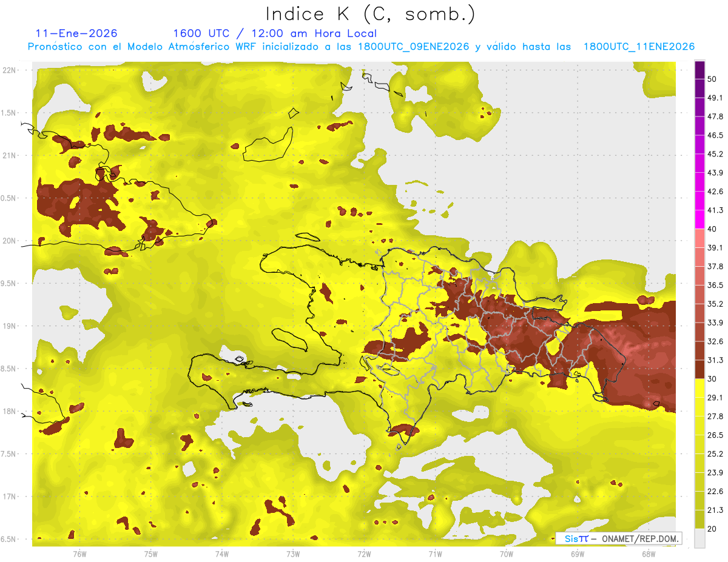Click the colour scale value "30"
Image resolution: width=728 pixels, height=562 pixels.
(x=712, y=379)
